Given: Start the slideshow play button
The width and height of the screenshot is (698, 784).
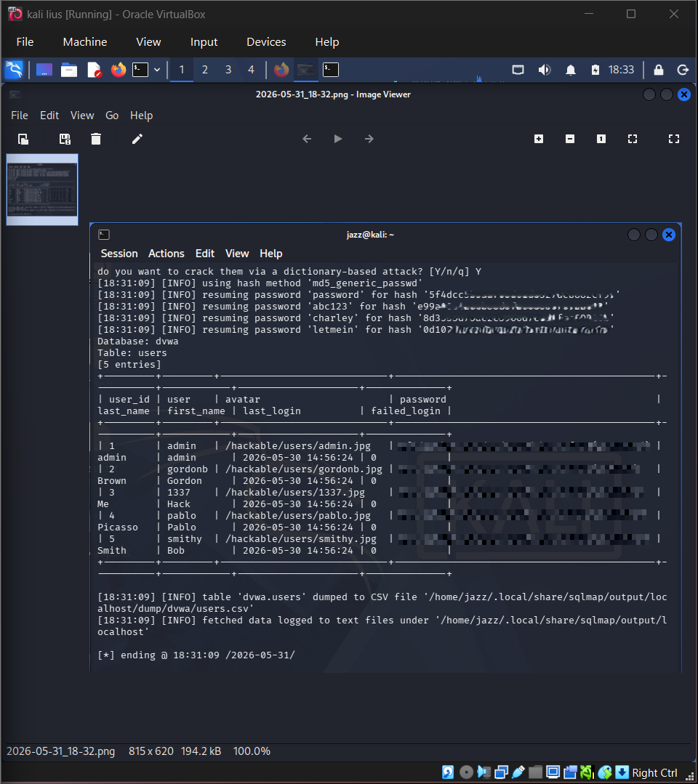Looking at the screenshot, I should point(338,139).
